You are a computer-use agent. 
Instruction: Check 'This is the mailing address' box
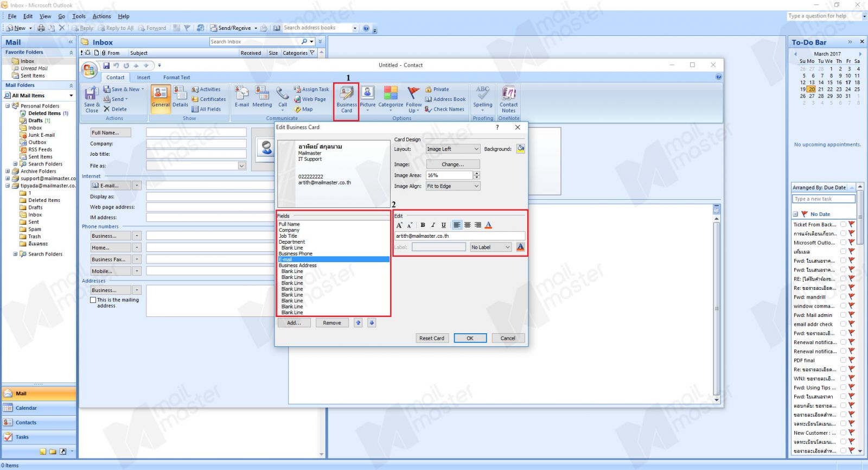(x=93, y=300)
